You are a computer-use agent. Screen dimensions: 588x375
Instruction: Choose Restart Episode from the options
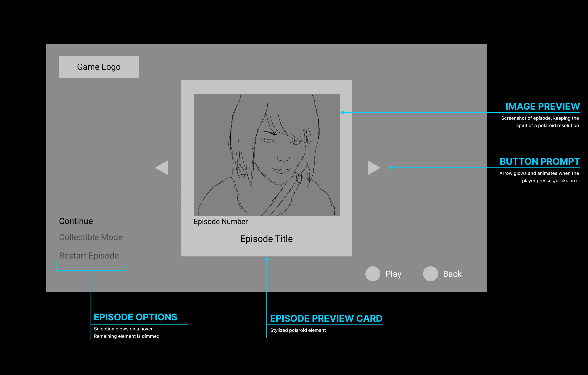tap(89, 256)
